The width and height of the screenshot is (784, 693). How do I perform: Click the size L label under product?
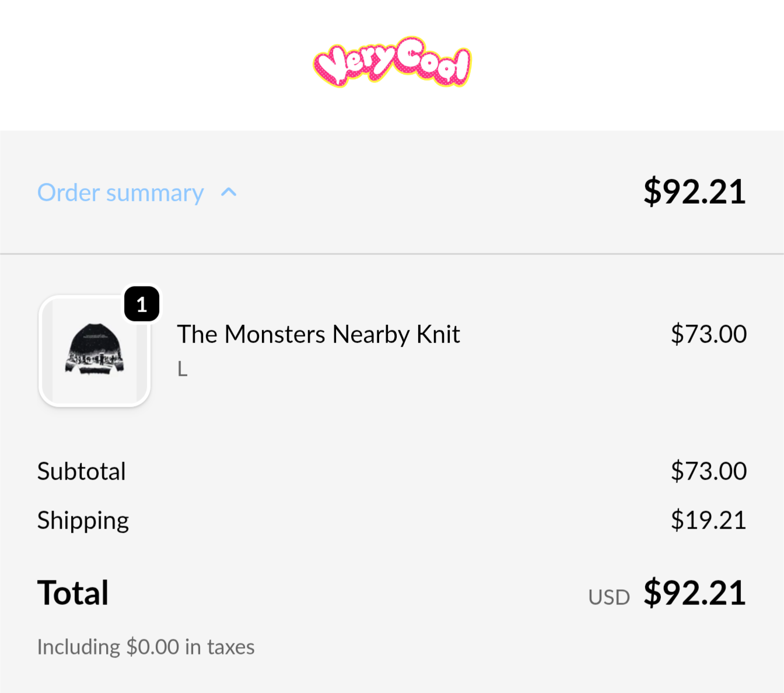pos(183,369)
